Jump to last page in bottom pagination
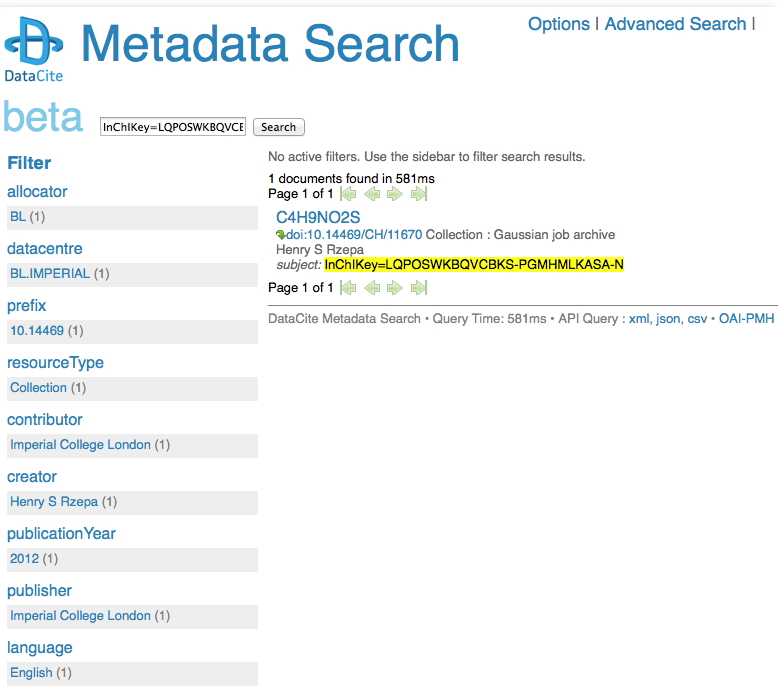The image size is (778, 686). click(x=419, y=288)
